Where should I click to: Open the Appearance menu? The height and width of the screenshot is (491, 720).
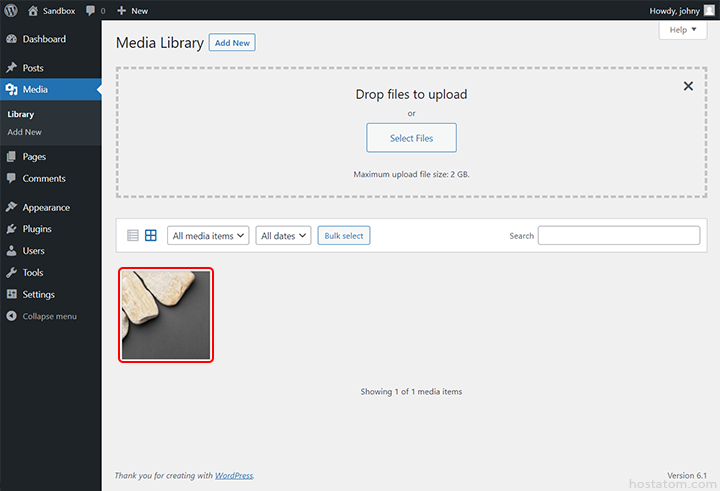tap(46, 208)
